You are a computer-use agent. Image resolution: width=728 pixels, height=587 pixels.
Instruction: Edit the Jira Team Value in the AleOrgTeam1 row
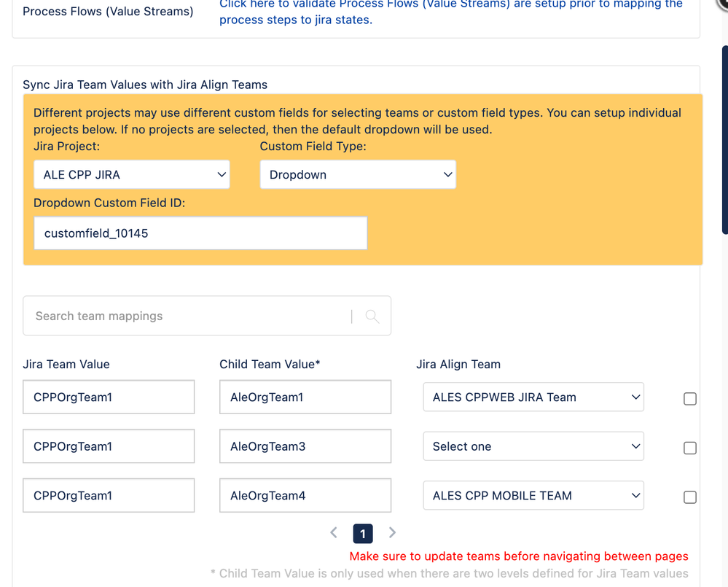109,397
